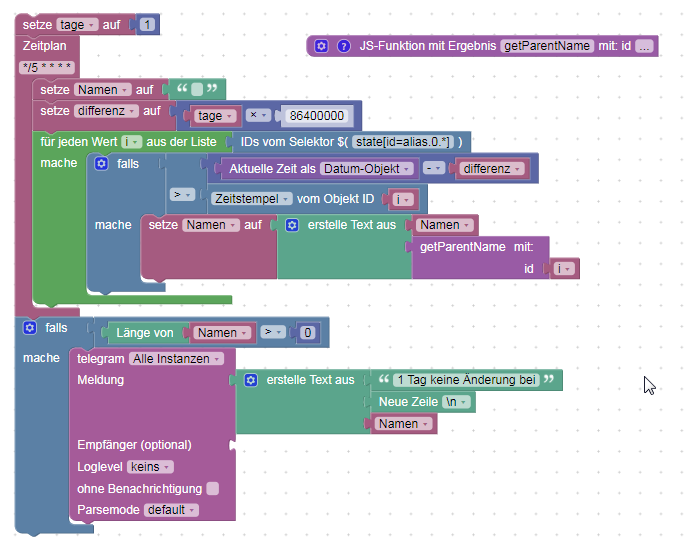Open 'tage' dropdown inside the multiplication block
Viewport: 695px width, 537px height.
[x=215, y=116]
